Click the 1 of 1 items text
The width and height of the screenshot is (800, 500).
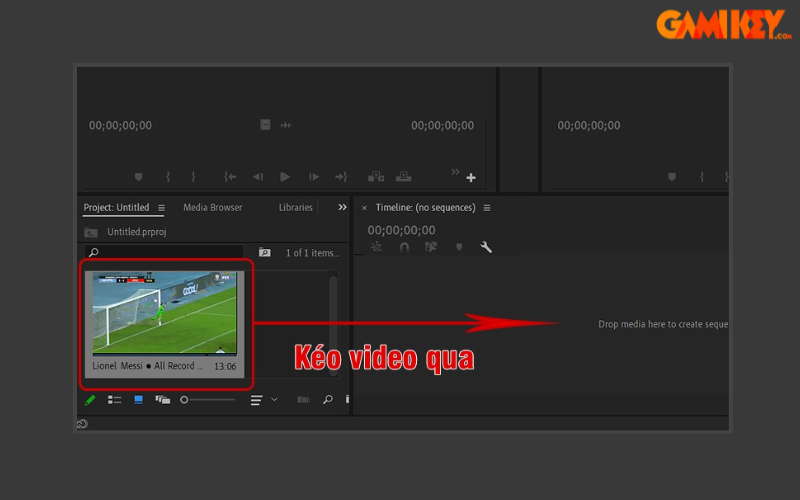(312, 253)
